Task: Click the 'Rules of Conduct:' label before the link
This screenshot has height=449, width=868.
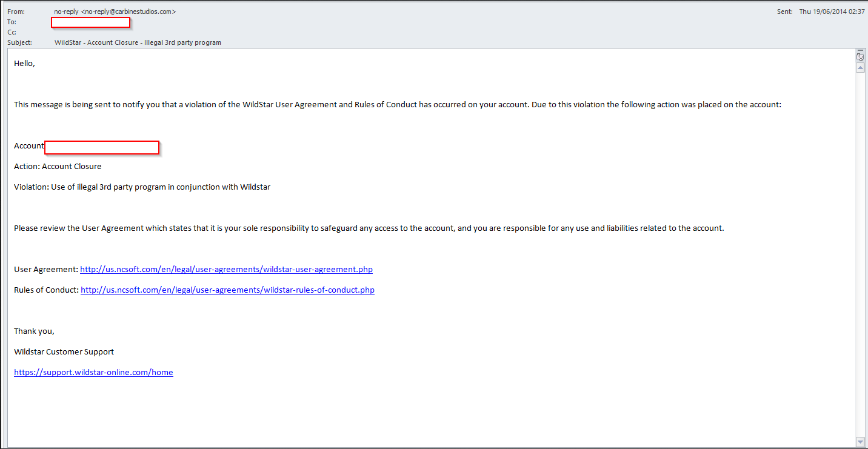Action: (47, 290)
